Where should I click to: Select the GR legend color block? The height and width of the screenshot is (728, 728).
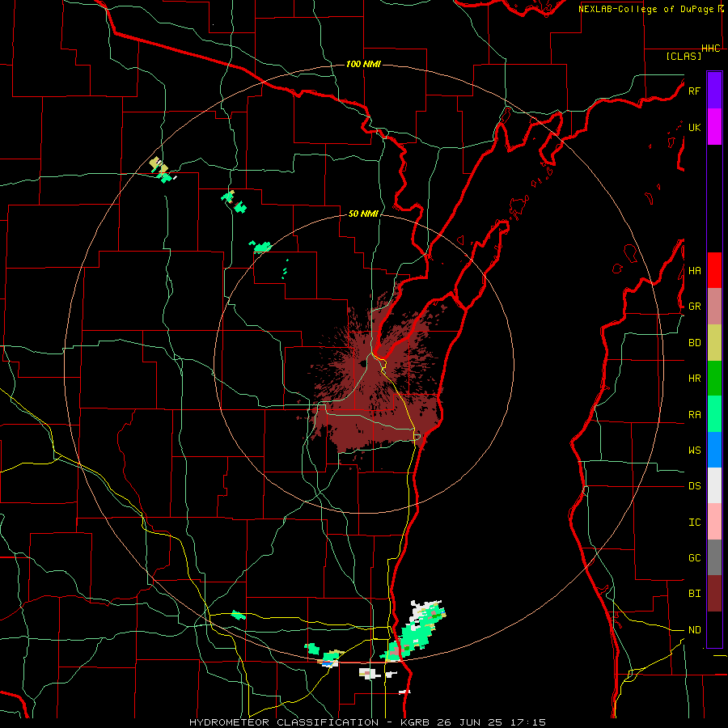click(714, 307)
